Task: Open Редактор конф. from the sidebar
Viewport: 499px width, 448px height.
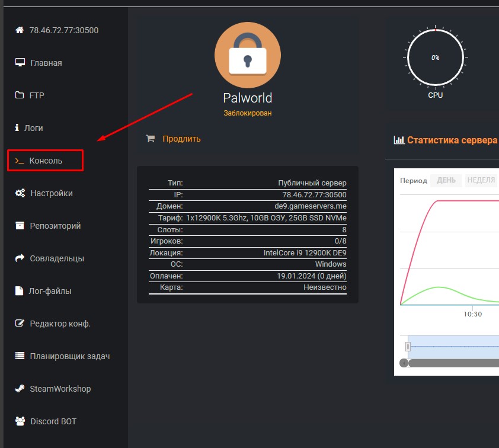Action: (x=59, y=324)
